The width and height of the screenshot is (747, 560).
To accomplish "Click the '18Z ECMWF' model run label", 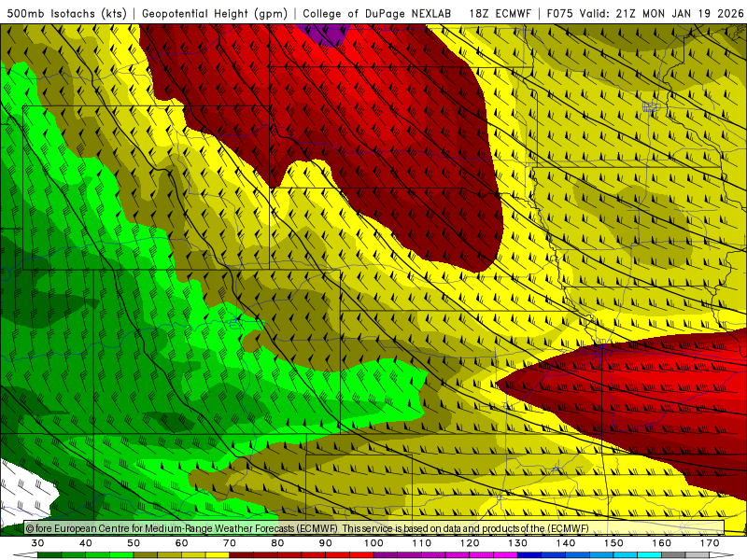I will click(500, 13).
